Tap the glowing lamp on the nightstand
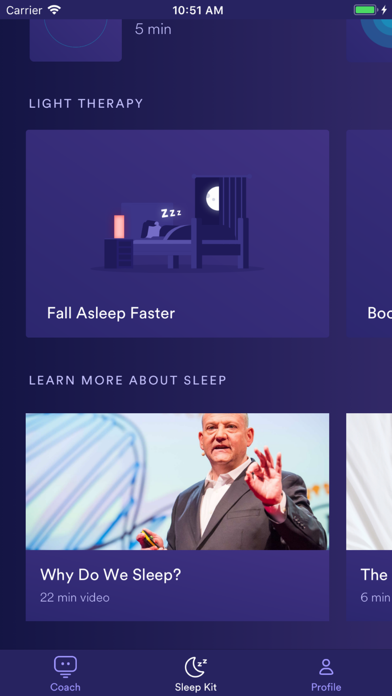The width and height of the screenshot is (392, 696). [119, 227]
